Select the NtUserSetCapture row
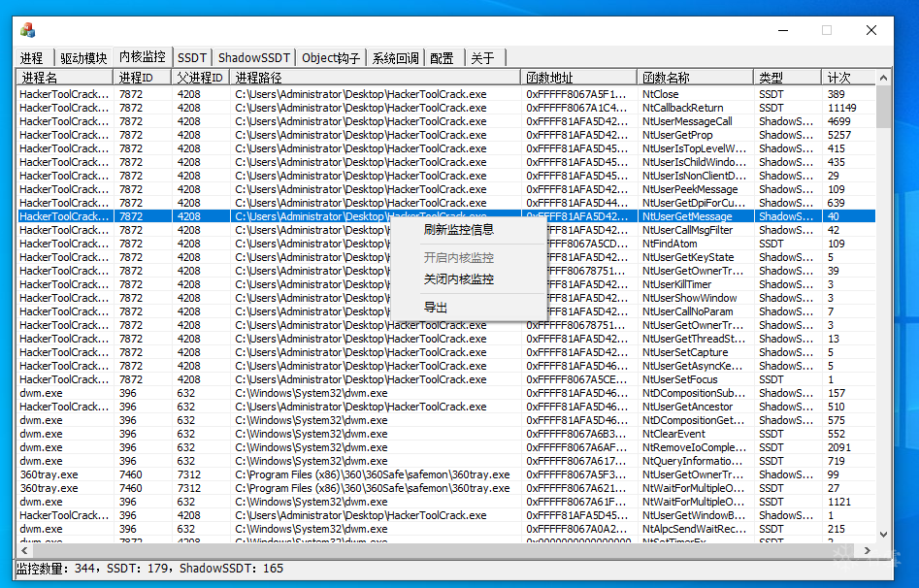The image size is (919, 588). (x=446, y=352)
